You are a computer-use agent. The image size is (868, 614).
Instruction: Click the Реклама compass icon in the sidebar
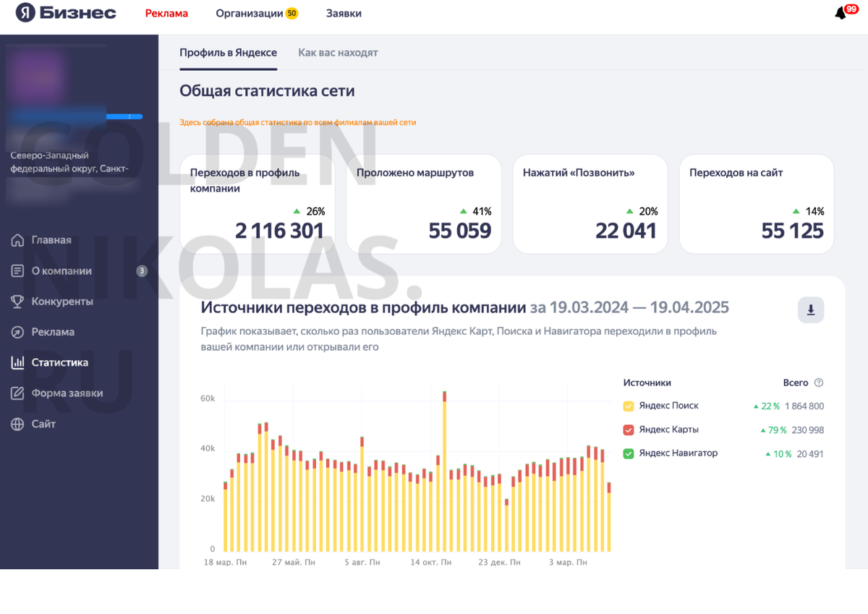pyautogui.click(x=17, y=332)
